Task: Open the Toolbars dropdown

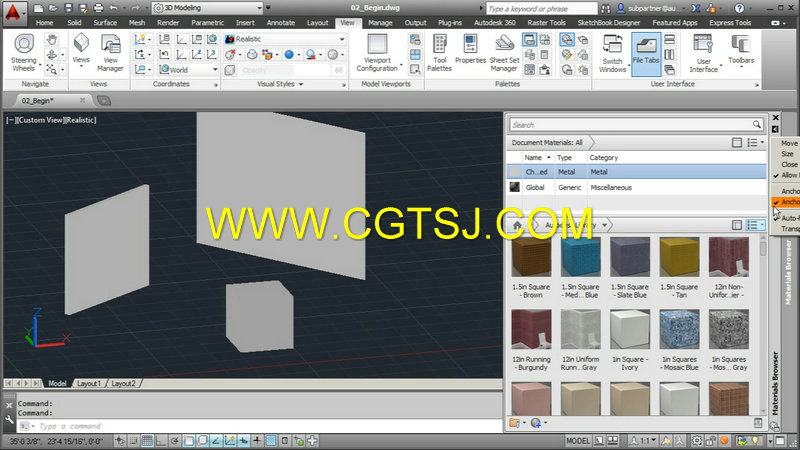Action: click(741, 51)
